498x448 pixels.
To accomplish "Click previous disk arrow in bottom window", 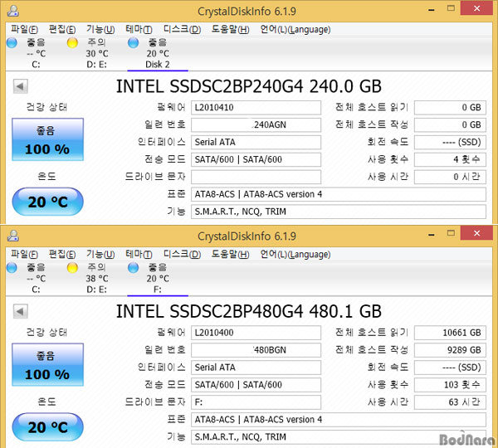I will tap(21, 311).
